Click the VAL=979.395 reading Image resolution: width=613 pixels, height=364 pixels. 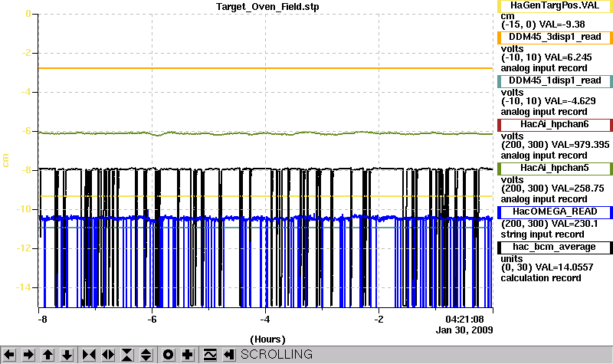click(x=580, y=145)
